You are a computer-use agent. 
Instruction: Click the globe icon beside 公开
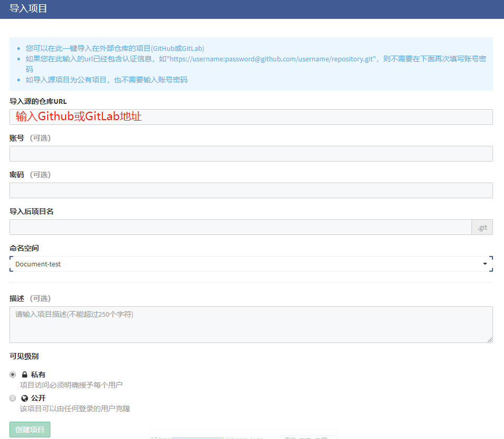point(24,398)
